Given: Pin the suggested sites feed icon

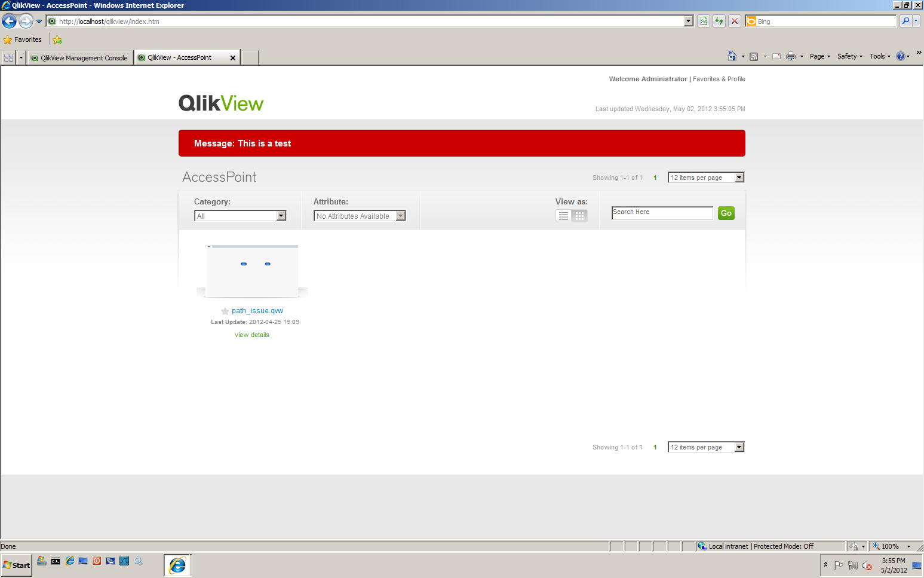Looking at the screenshot, I should 754,56.
